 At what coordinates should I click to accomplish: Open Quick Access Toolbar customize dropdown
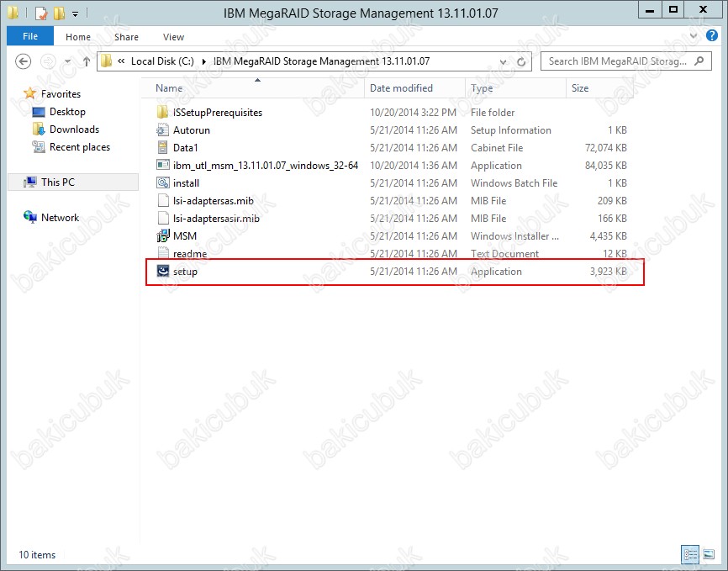click(75, 13)
